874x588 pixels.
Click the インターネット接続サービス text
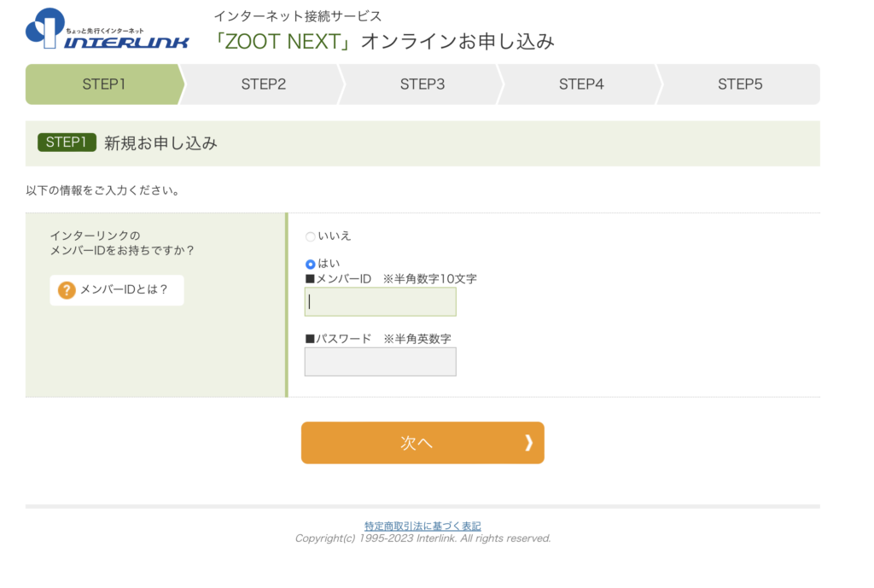pos(298,16)
